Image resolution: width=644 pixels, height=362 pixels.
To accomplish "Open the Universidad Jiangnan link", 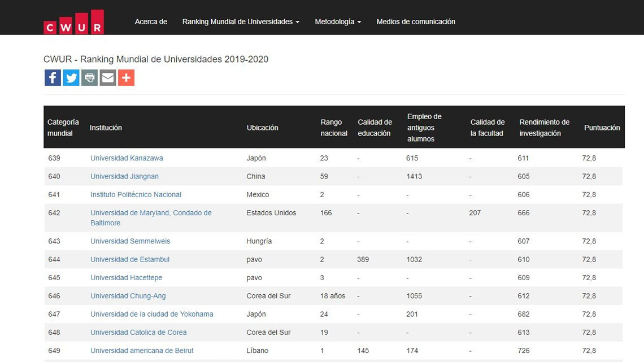I will click(124, 176).
